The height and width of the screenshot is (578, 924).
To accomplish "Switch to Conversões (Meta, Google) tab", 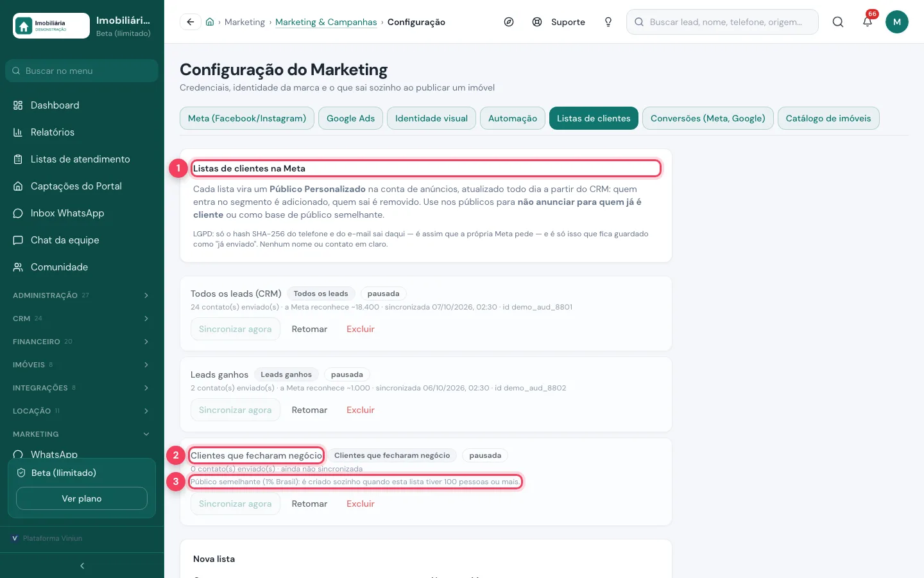I will click(708, 118).
